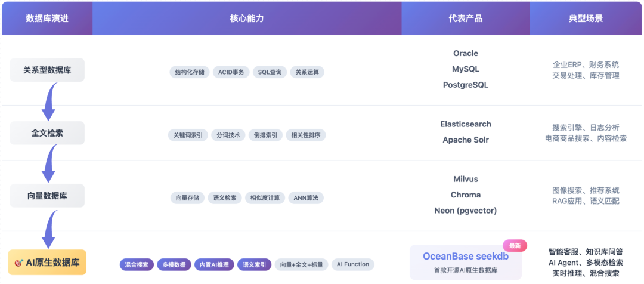The height and width of the screenshot is (284, 644).
Task: Open the OceanBase seekdb product card
Action: click(x=465, y=262)
